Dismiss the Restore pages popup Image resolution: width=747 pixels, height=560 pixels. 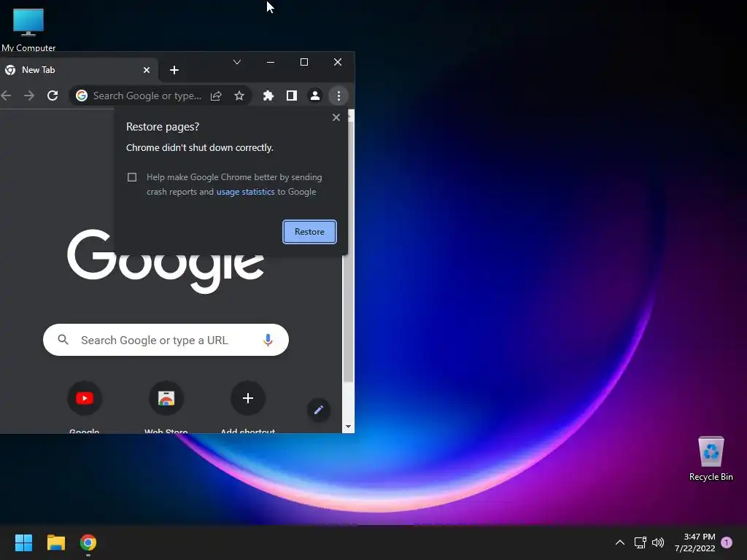336,117
